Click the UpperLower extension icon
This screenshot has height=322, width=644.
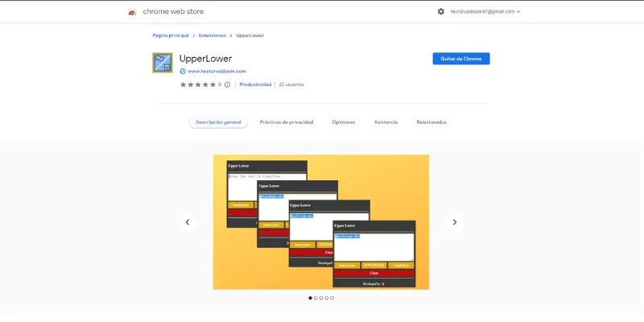pyautogui.click(x=163, y=63)
